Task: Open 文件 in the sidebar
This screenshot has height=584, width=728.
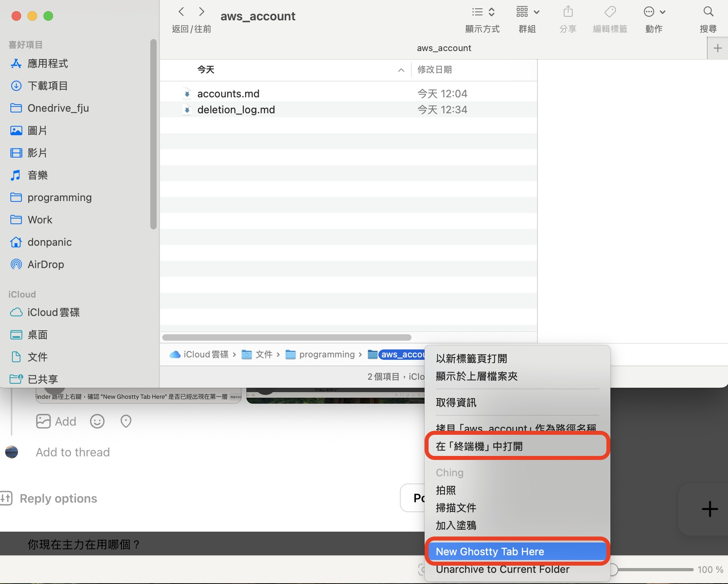Action: click(x=37, y=357)
